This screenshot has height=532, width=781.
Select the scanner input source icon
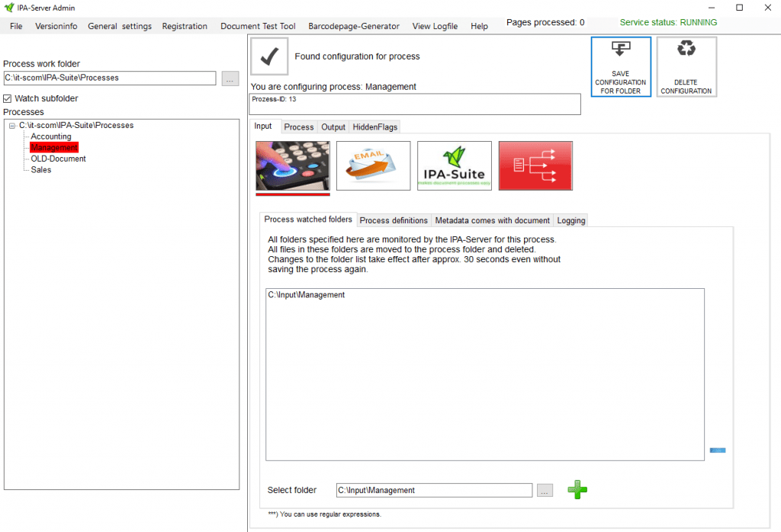[293, 165]
